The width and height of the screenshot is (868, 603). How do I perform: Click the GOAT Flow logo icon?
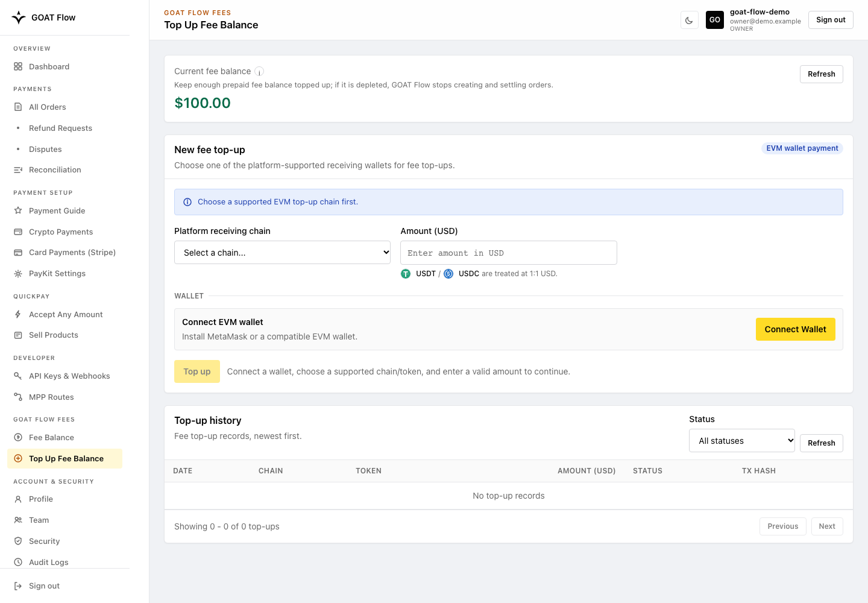click(x=19, y=17)
